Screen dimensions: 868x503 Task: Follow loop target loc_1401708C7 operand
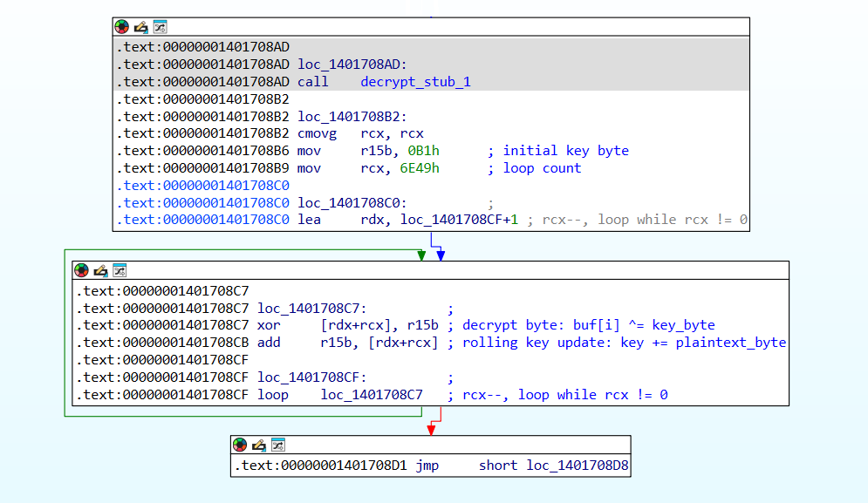click(x=372, y=395)
